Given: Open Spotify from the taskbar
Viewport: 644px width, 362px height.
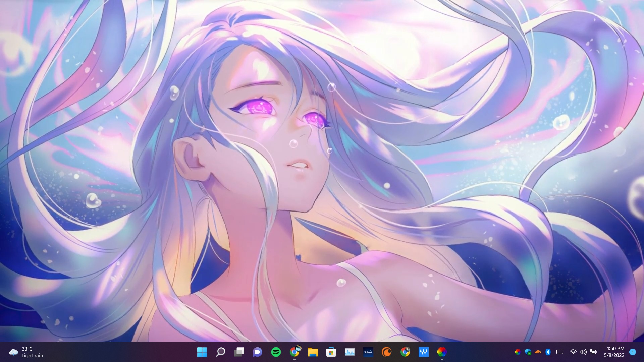Looking at the screenshot, I should point(276,352).
